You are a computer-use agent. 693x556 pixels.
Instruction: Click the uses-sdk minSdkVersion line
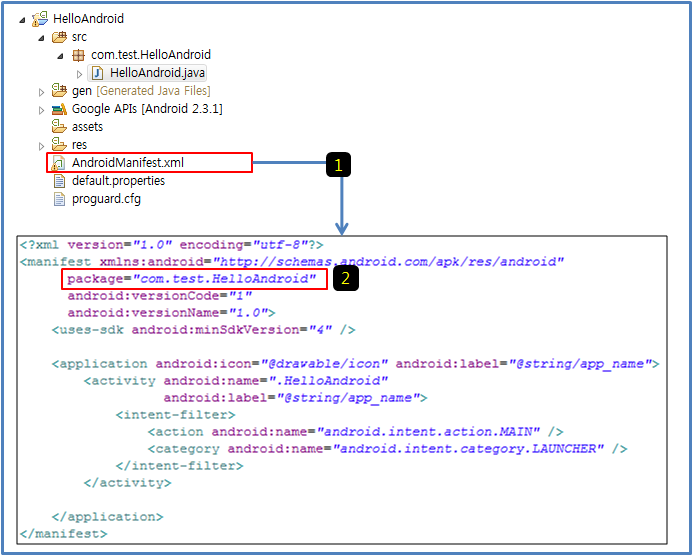click(x=203, y=330)
